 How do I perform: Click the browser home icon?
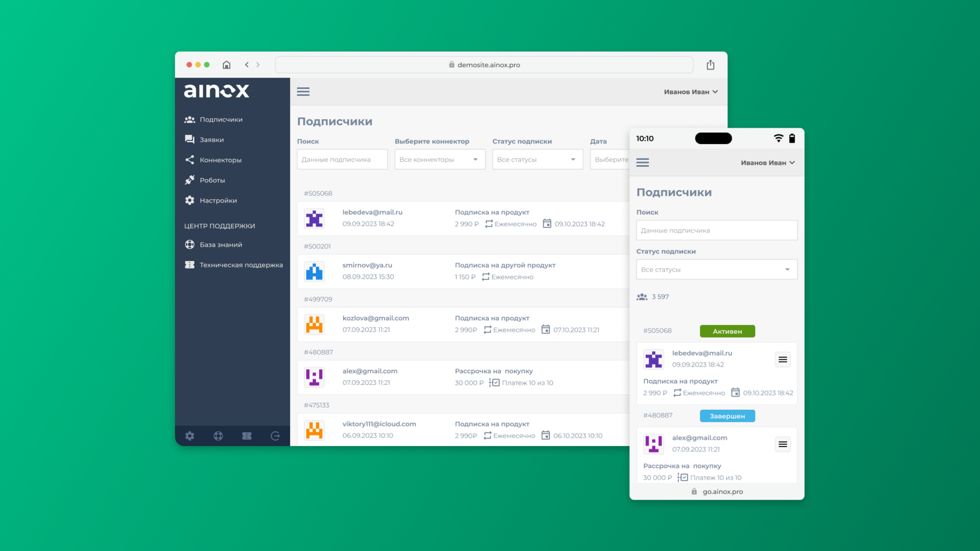point(226,65)
